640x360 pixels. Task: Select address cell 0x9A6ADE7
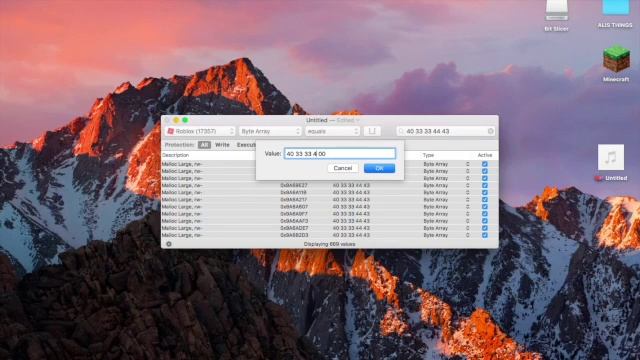click(294, 228)
